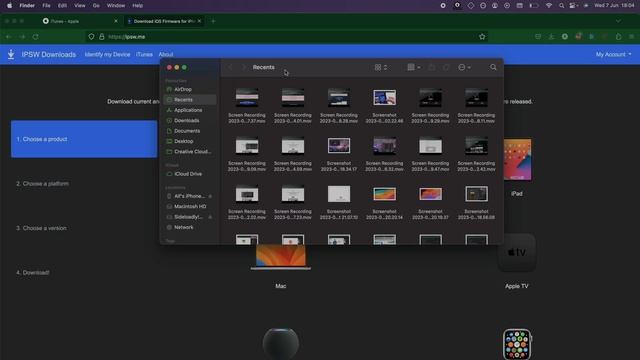The image size is (640, 360).
Task: Go back in the Finder window
Action: pyautogui.click(x=230, y=67)
